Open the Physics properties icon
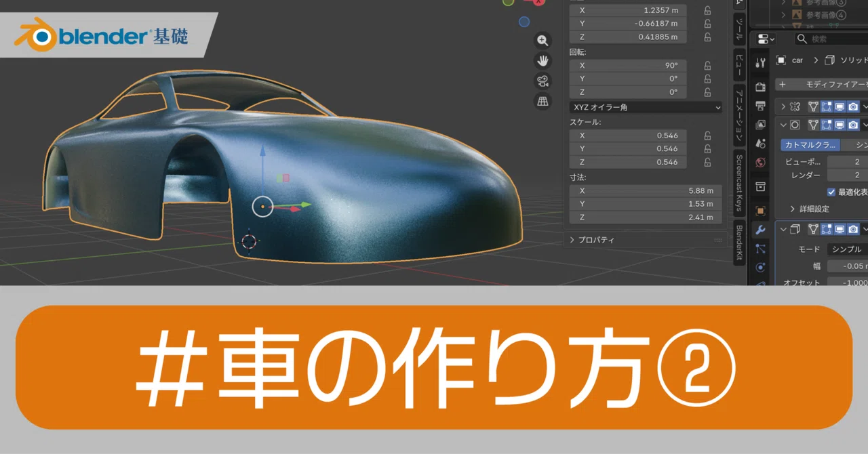Viewport: 868px width, 454px height. pyautogui.click(x=760, y=268)
